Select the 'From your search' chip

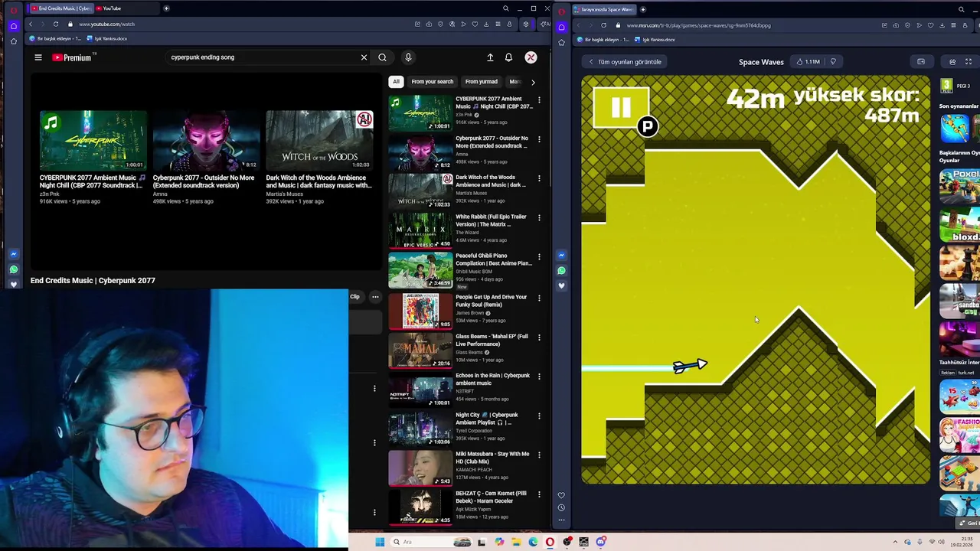[432, 81]
